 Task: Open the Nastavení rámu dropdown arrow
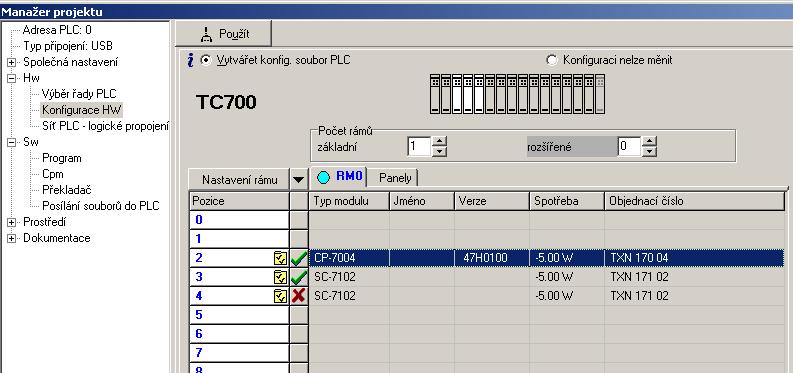tap(299, 179)
